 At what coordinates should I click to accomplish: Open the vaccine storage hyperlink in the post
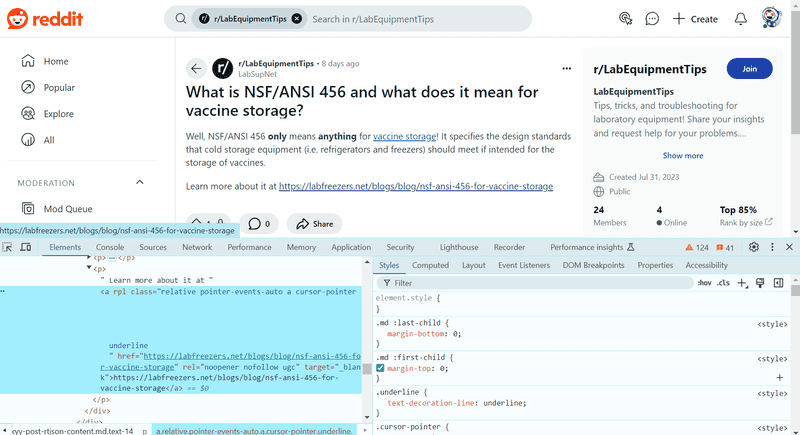405,136
